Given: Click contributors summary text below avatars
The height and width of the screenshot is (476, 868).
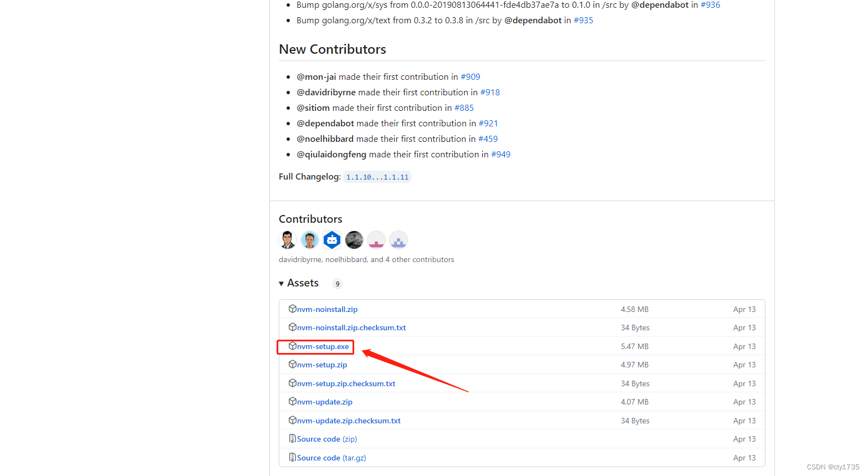Looking at the screenshot, I should (366, 259).
